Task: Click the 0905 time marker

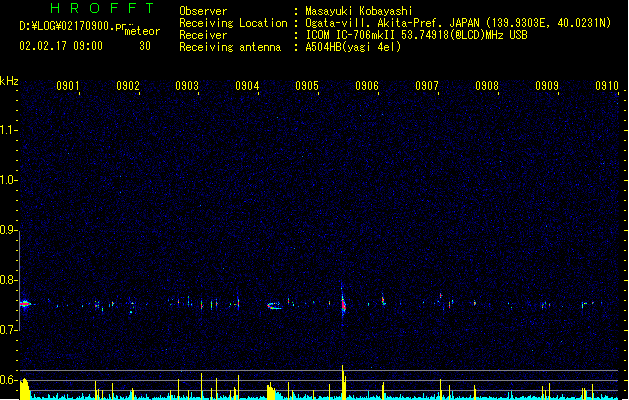Action: point(307,86)
